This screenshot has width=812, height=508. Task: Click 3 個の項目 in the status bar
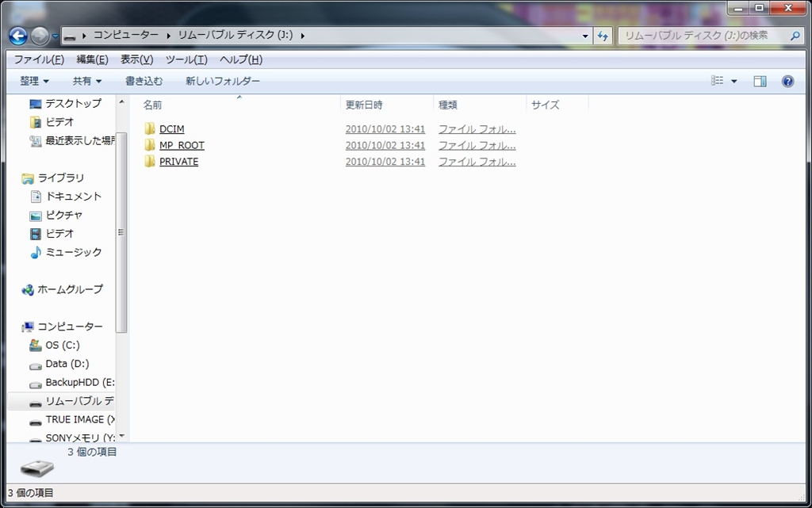click(31, 493)
